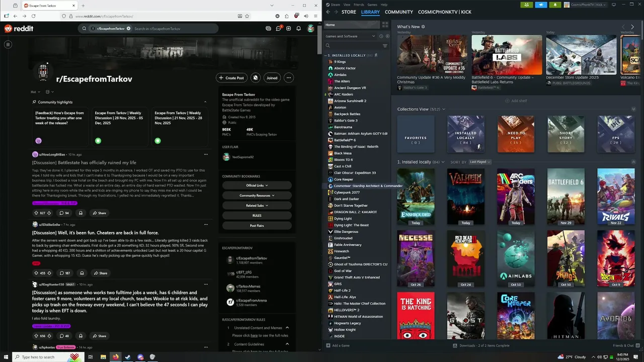Give award on the post with 48 comments
This screenshot has width=644, height=362.
click(80, 336)
